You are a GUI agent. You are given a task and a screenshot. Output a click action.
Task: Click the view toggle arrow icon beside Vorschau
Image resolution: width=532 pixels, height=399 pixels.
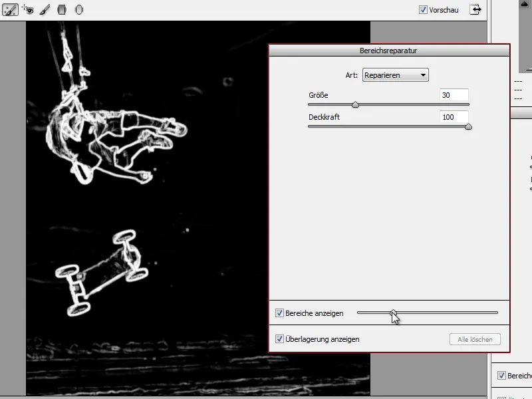coord(475,9)
